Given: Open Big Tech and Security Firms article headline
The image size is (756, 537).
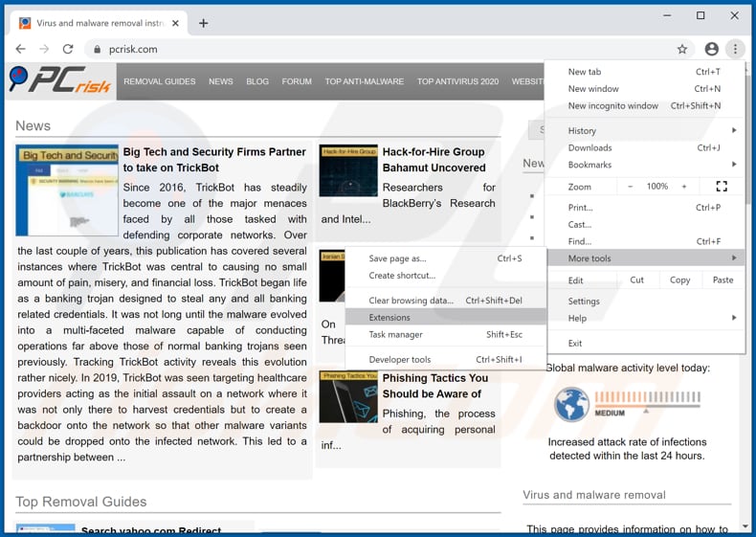Looking at the screenshot, I should 214,160.
